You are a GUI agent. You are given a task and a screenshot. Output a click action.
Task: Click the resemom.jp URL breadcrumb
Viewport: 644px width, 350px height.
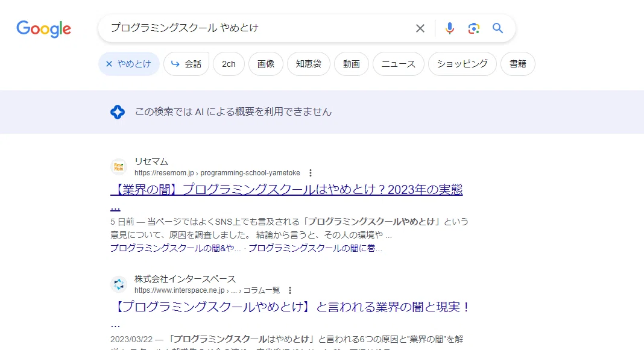coord(217,173)
